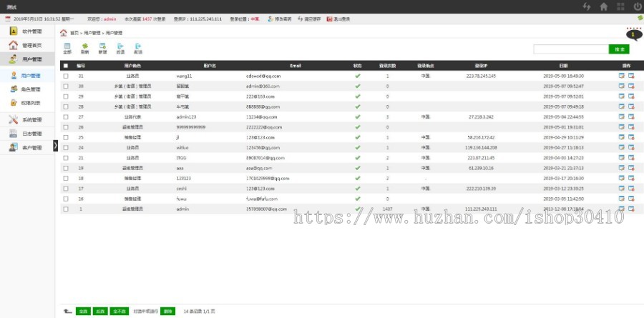
Task: Click the 用户名 column header
Action: pos(210,66)
